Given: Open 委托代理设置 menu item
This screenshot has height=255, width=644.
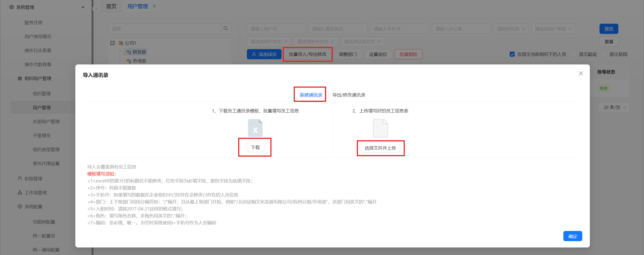Looking at the screenshot, I should (x=46, y=163).
